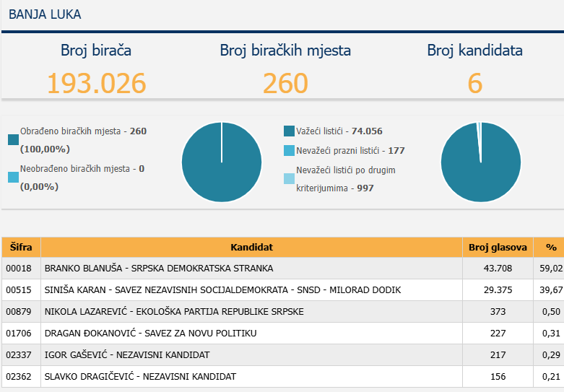Click vote count 373
The image size is (564, 392).
pyautogui.click(x=498, y=311)
